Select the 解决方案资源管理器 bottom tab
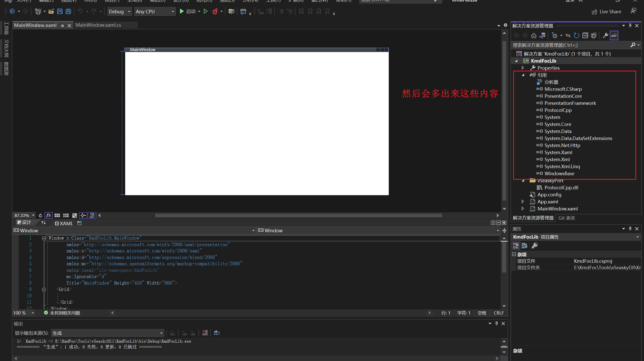 [533, 218]
